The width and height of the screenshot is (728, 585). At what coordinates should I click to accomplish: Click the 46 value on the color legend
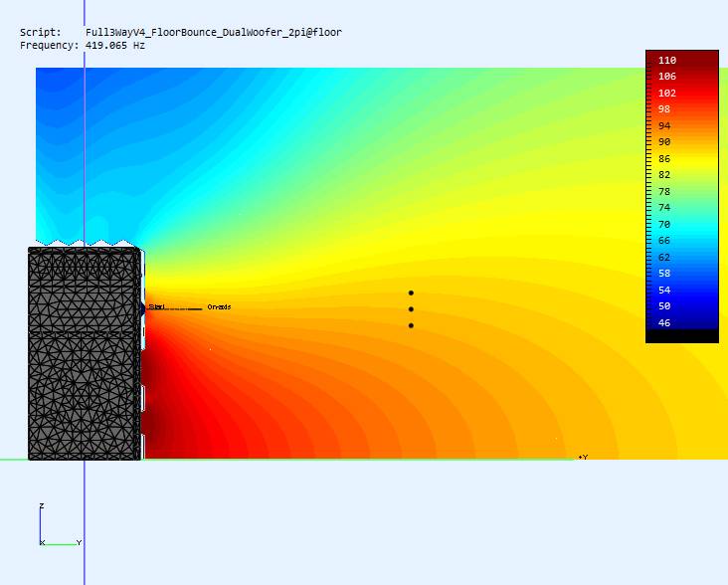[x=664, y=323]
